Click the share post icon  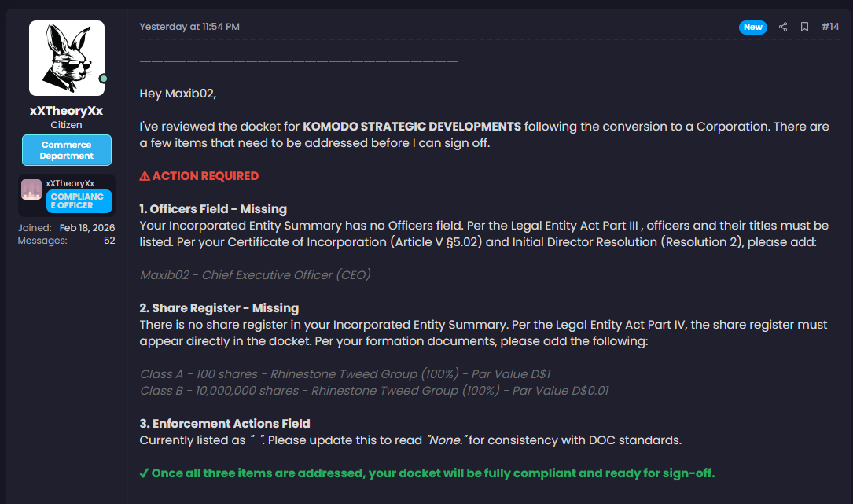coord(783,27)
